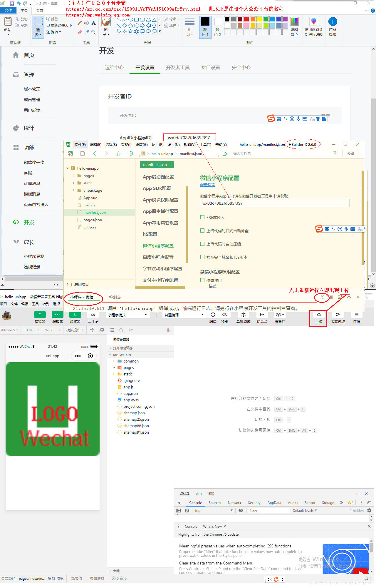
Task: Switch to Network tab in debugger
Action: [x=234, y=503]
